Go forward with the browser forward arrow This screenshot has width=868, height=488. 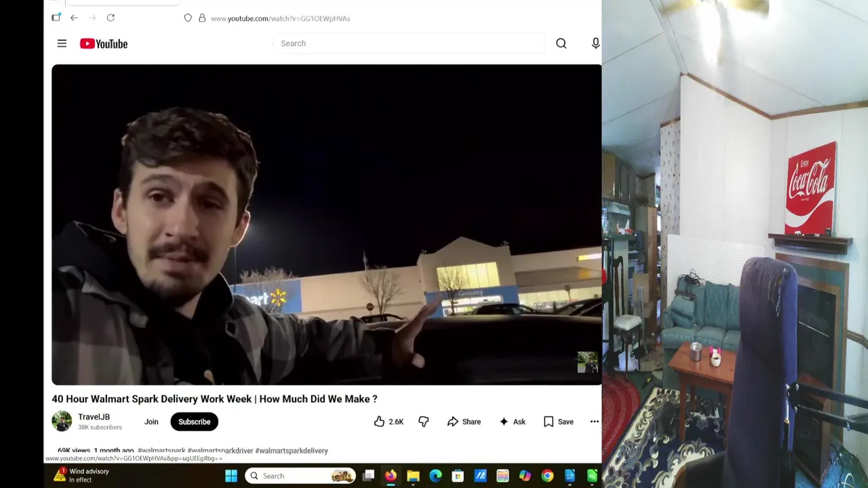pyautogui.click(x=93, y=18)
